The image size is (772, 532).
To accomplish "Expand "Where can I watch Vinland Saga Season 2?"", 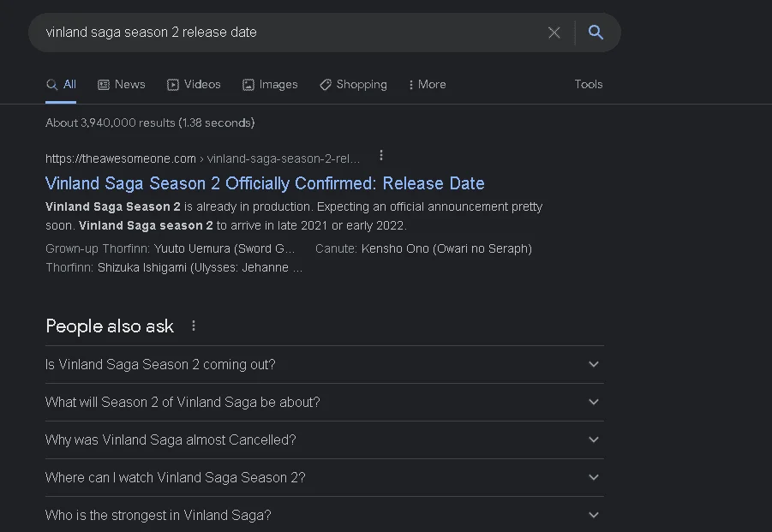I will 325,477.
